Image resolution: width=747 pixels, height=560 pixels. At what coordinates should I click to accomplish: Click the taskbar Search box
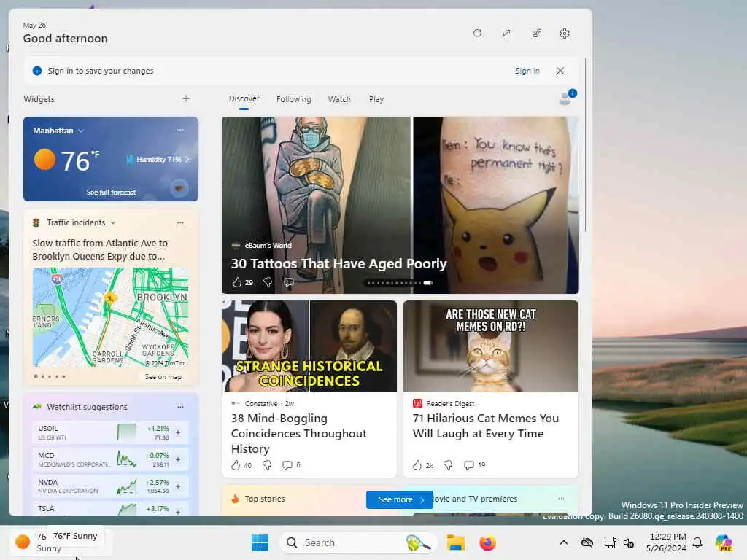(357, 542)
